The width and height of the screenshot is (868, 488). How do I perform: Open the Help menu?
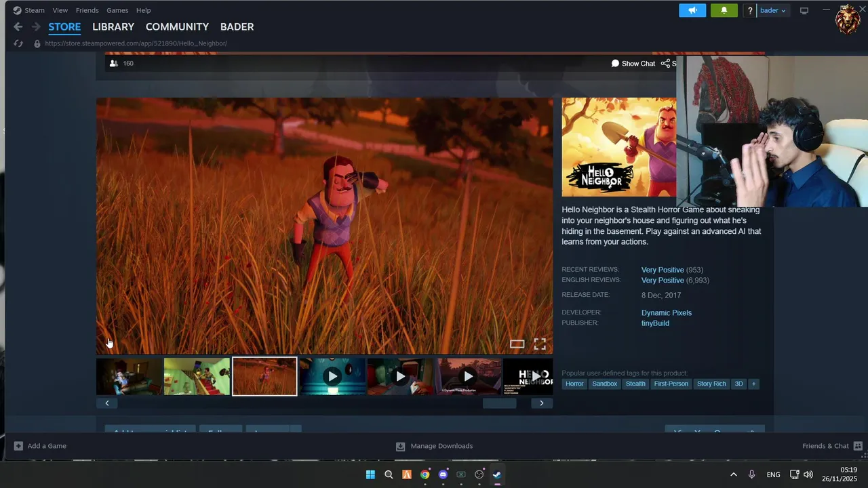(x=143, y=10)
